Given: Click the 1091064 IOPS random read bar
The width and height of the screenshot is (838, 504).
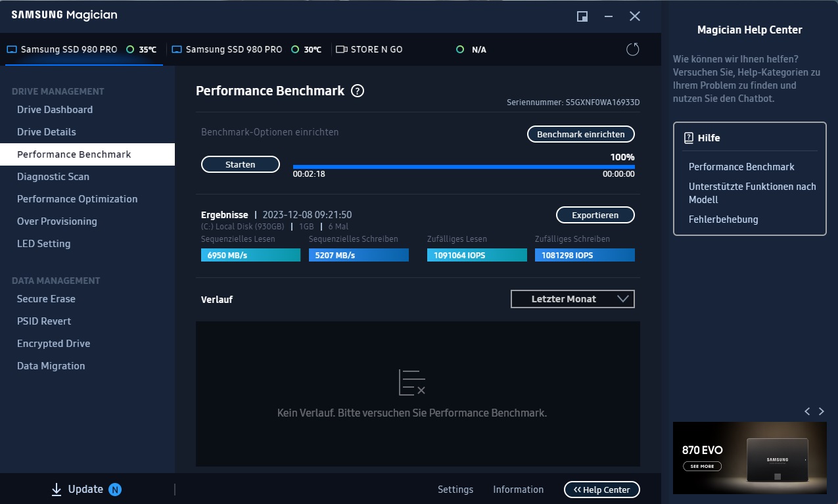Looking at the screenshot, I should [477, 255].
